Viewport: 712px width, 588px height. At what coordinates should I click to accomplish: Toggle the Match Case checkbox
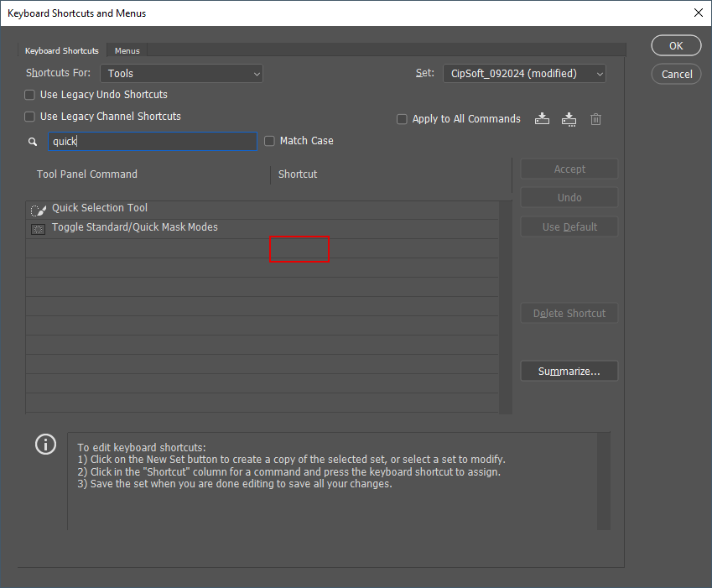[268, 140]
